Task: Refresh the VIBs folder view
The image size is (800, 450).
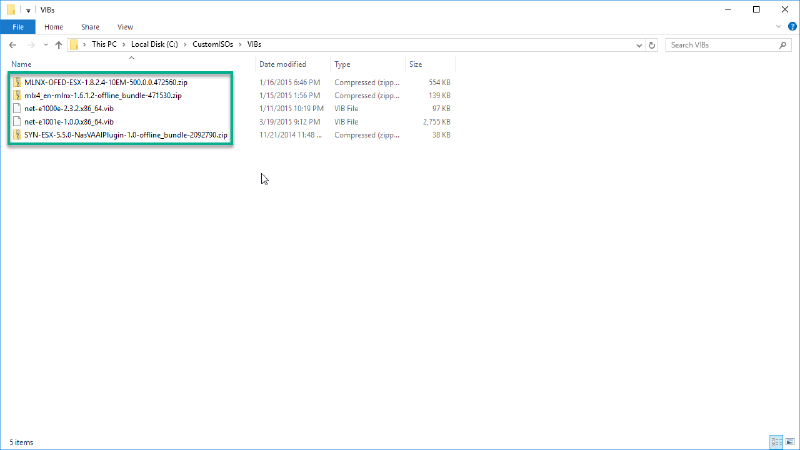Action: (x=652, y=45)
